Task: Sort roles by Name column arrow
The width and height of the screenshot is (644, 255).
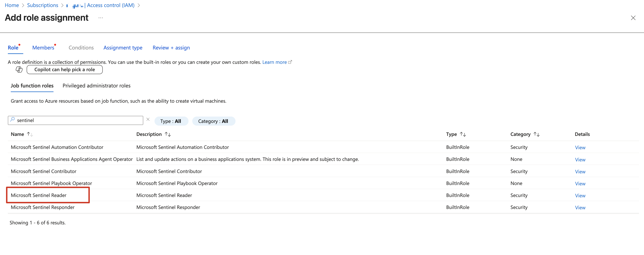Action: point(30,134)
